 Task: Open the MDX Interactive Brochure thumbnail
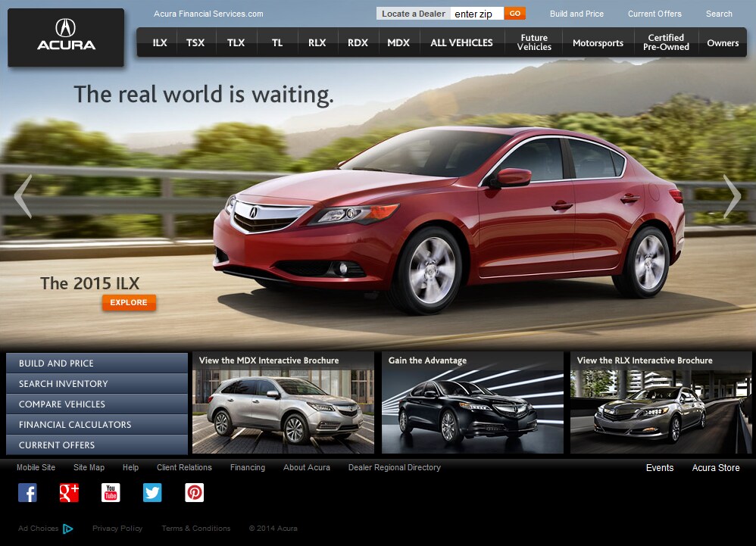(x=283, y=402)
